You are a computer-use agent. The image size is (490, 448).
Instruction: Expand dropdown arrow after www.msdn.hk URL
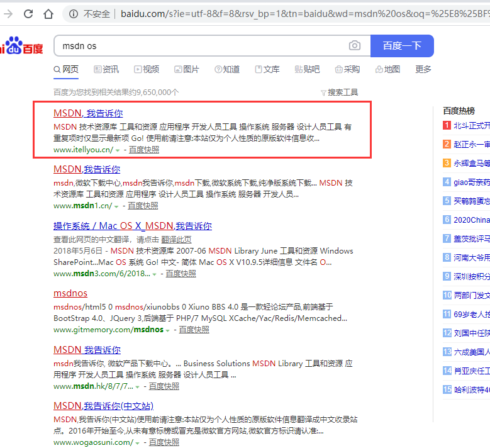[x=138, y=387]
